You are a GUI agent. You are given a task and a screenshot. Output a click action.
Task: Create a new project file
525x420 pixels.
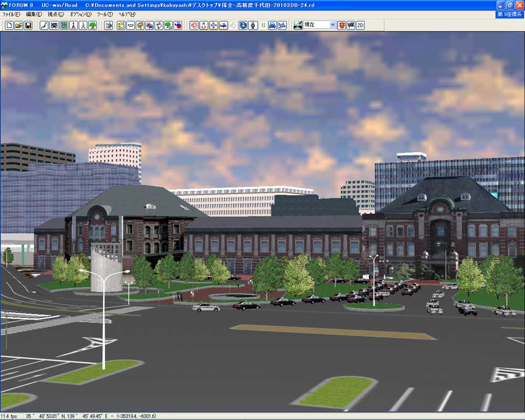pyautogui.click(x=9, y=25)
